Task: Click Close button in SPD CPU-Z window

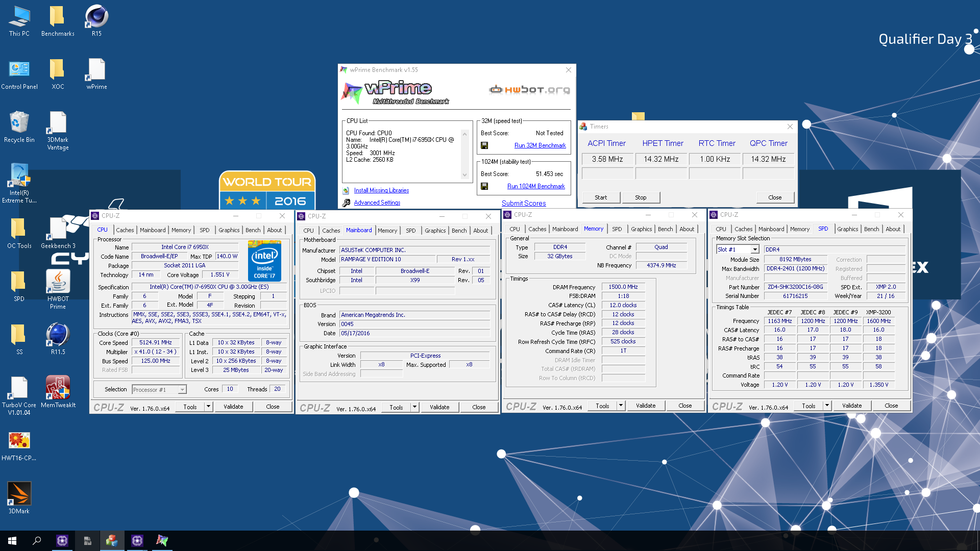Action: 891,406
